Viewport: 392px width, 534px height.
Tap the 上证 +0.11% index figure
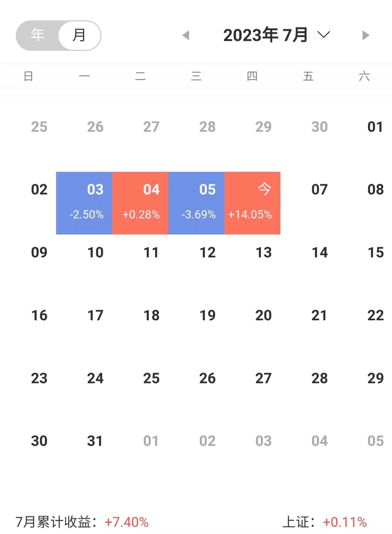click(325, 522)
